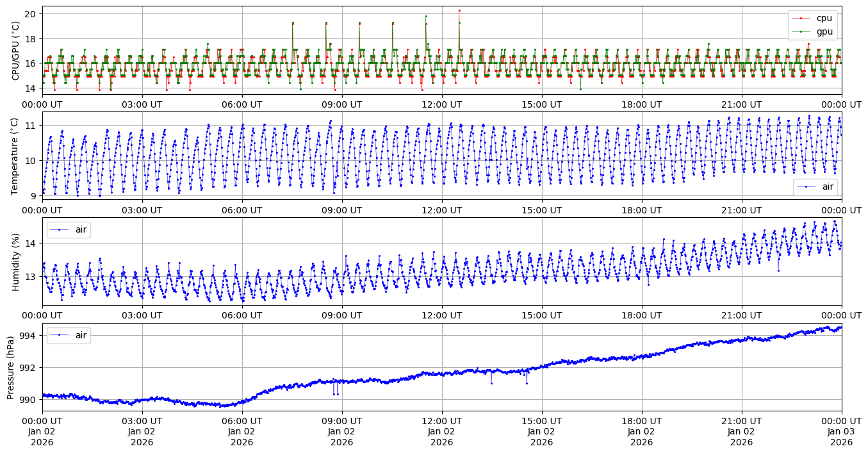Click the gpu legend label

click(x=824, y=31)
